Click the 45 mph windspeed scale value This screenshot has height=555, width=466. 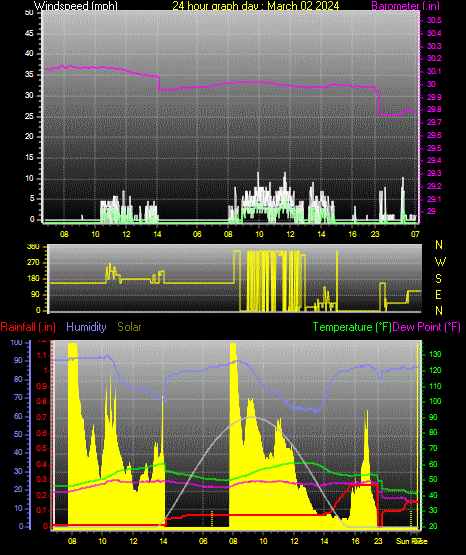pyautogui.click(x=29, y=34)
